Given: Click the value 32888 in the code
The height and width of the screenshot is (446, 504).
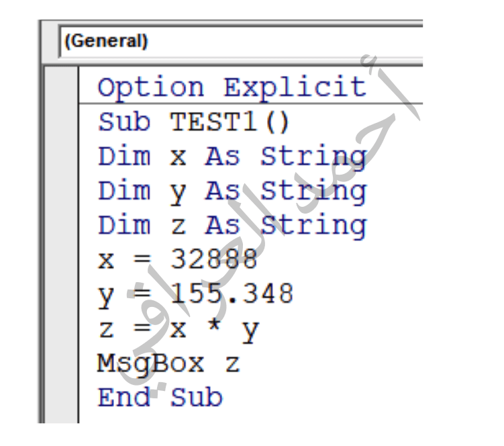Looking at the screenshot, I should [x=213, y=259].
